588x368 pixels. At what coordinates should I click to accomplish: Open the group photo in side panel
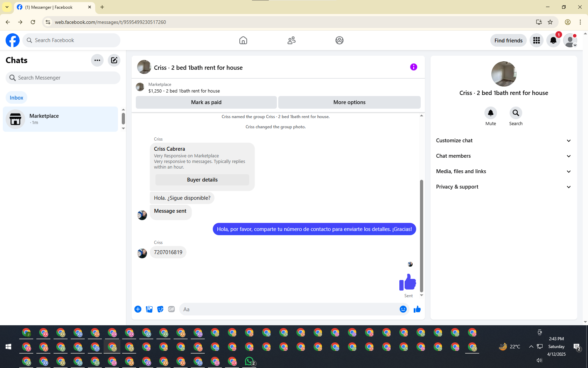click(504, 74)
